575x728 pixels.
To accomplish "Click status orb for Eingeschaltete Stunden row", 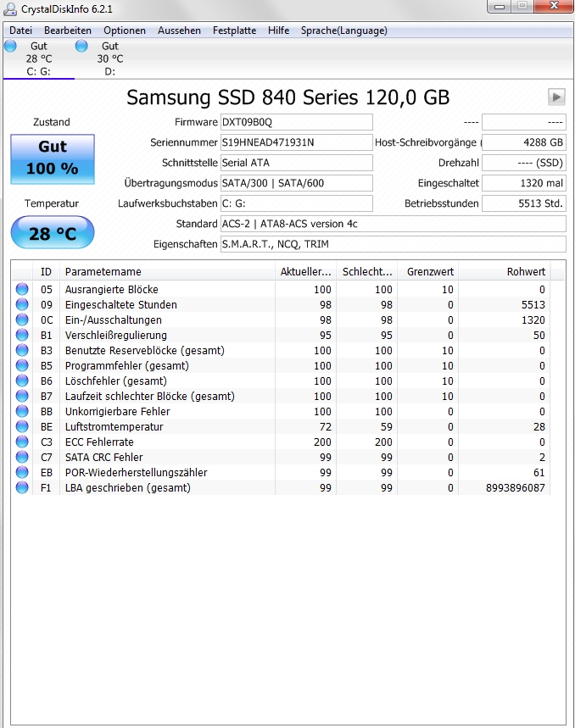I will [x=22, y=304].
